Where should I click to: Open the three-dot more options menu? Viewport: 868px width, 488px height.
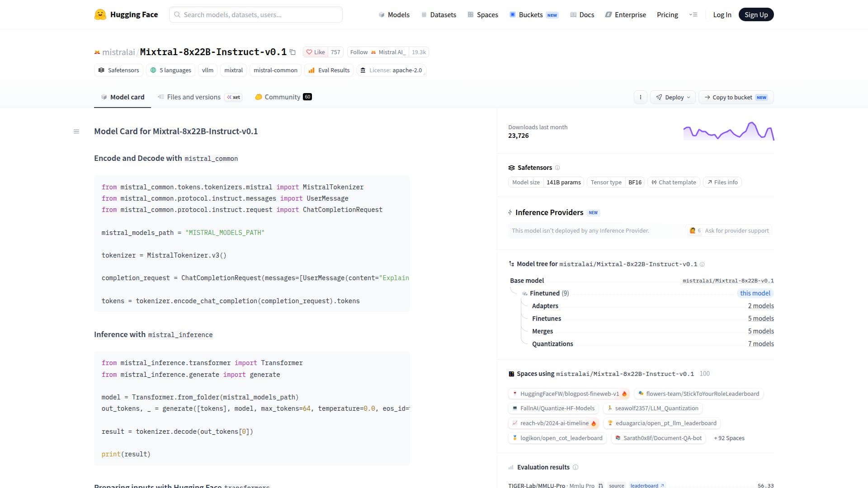click(x=640, y=97)
